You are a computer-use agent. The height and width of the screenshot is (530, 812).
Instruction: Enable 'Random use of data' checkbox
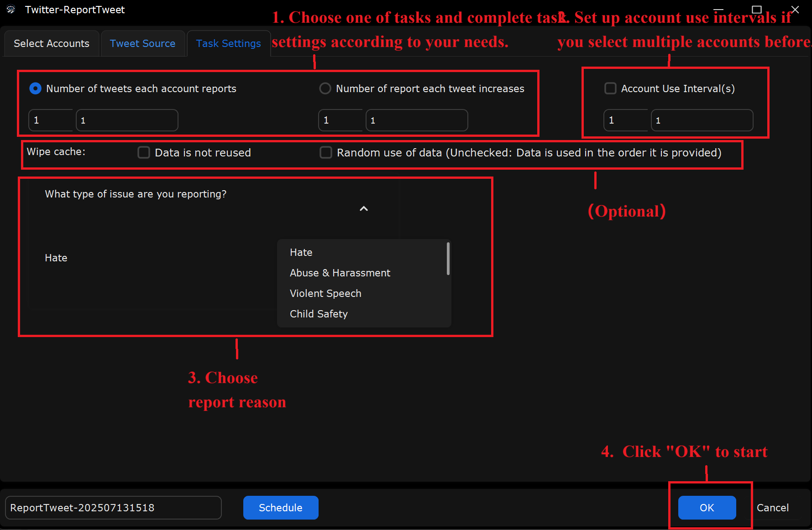pos(325,152)
